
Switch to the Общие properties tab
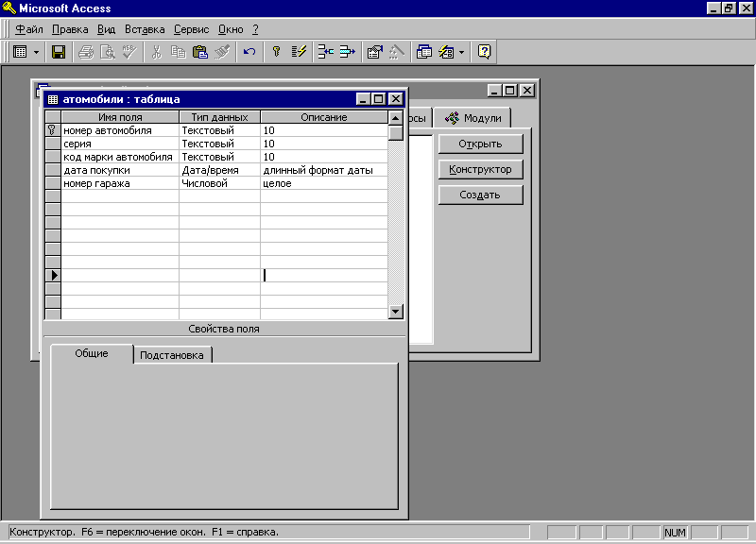tap(92, 353)
